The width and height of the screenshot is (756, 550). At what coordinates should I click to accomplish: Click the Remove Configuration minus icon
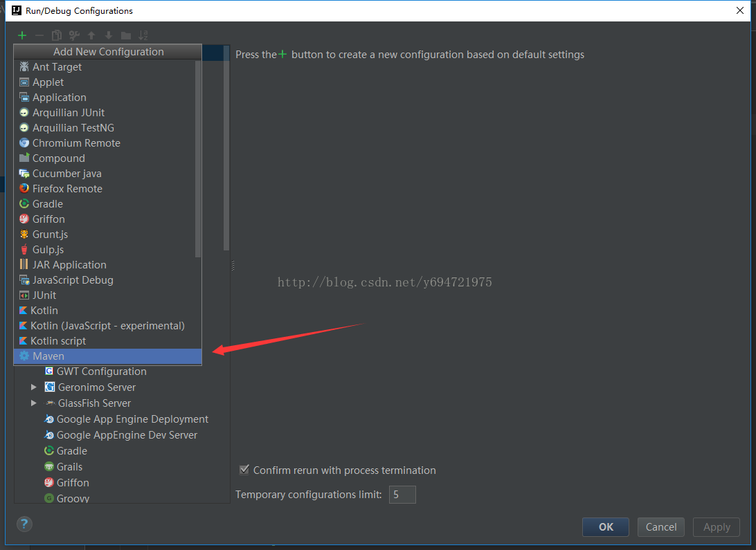(39, 35)
